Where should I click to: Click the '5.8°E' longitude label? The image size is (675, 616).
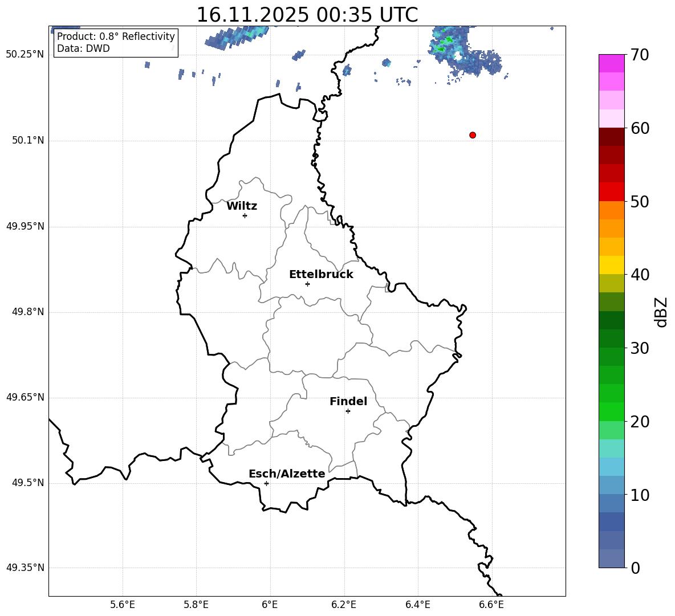coord(196,605)
